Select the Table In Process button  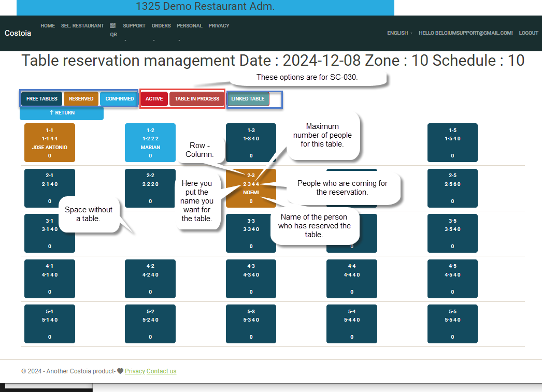(x=197, y=99)
